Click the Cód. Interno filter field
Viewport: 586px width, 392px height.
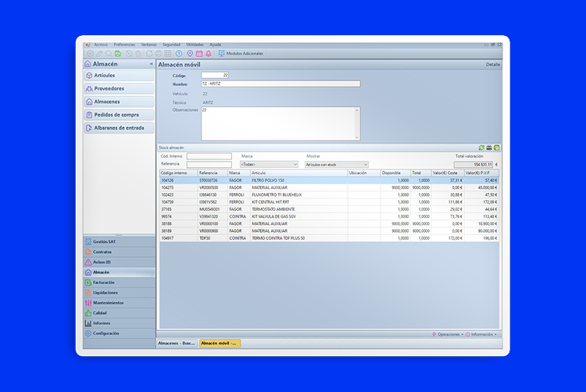[x=209, y=156]
